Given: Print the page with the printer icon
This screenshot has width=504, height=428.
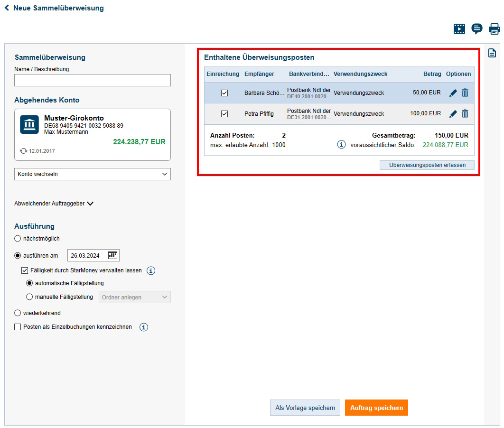Looking at the screenshot, I should (x=495, y=29).
